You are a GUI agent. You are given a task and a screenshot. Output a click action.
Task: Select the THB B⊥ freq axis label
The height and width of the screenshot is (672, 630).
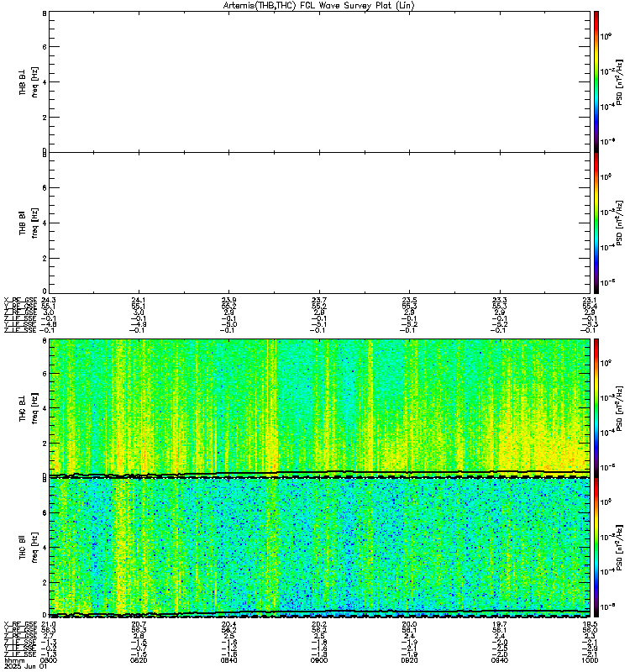(29, 81)
